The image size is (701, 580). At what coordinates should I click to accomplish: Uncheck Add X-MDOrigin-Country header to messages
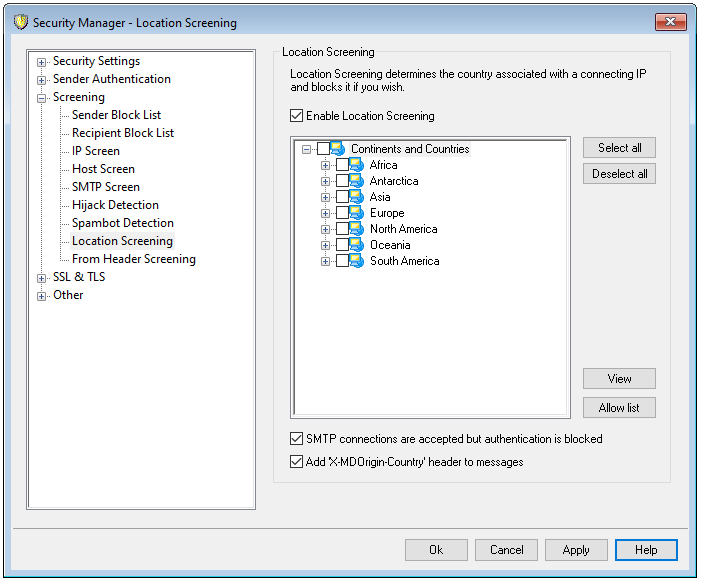[297, 462]
